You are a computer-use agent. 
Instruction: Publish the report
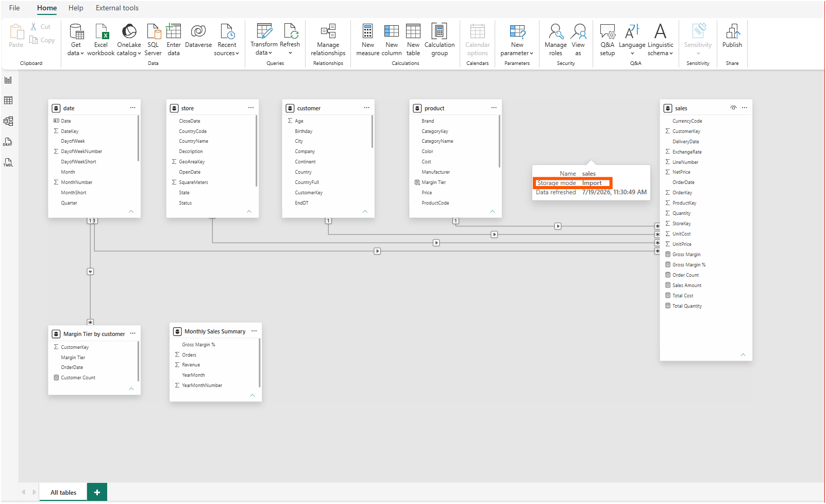pos(732,36)
